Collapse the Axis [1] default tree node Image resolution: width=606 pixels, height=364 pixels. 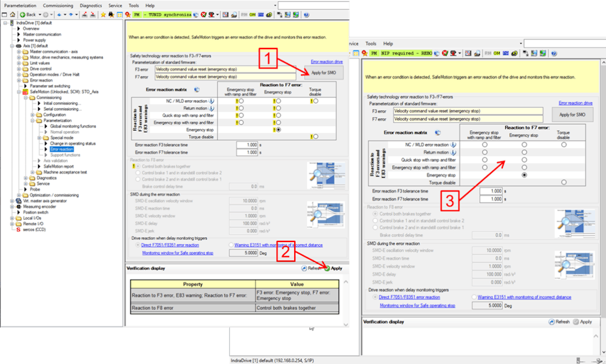(12, 45)
